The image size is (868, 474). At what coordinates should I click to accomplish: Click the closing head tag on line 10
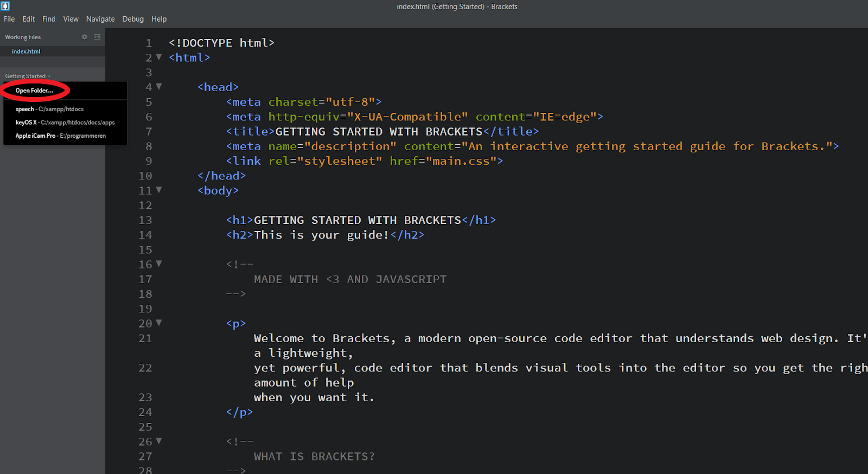click(221, 176)
